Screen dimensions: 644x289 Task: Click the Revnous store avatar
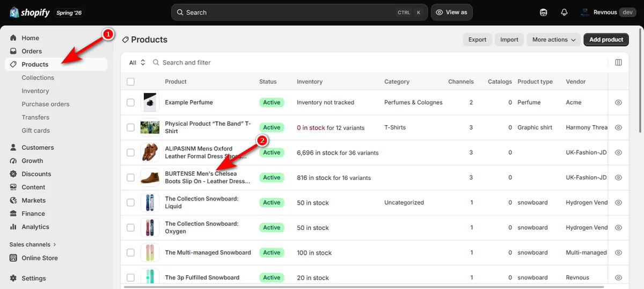coord(584,12)
